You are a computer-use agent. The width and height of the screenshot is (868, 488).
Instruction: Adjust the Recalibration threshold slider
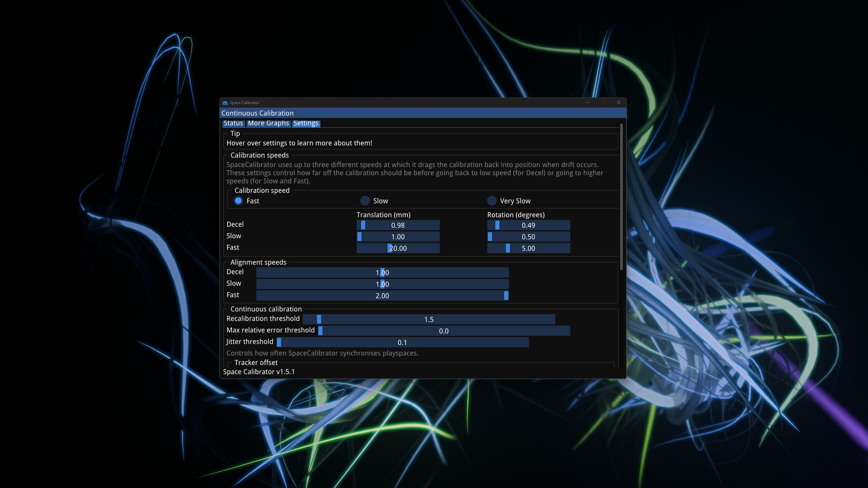(429, 319)
